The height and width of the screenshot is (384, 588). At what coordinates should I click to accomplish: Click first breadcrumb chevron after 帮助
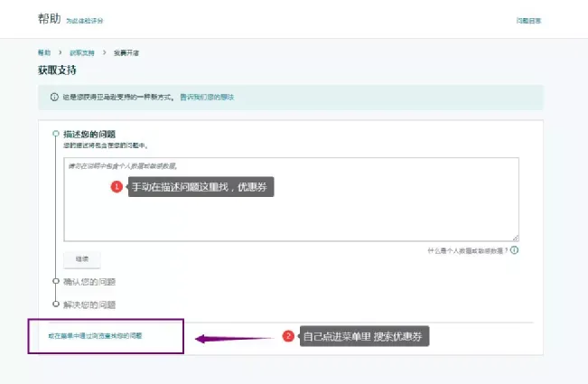[61, 53]
